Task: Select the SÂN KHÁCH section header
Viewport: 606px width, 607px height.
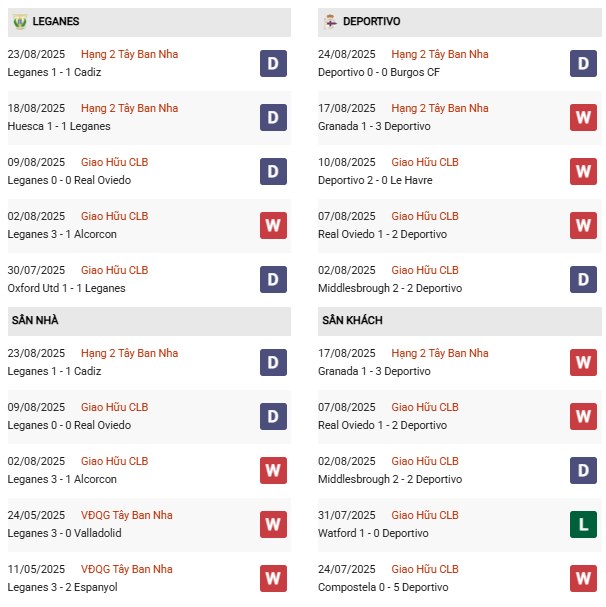Action: coord(352,320)
